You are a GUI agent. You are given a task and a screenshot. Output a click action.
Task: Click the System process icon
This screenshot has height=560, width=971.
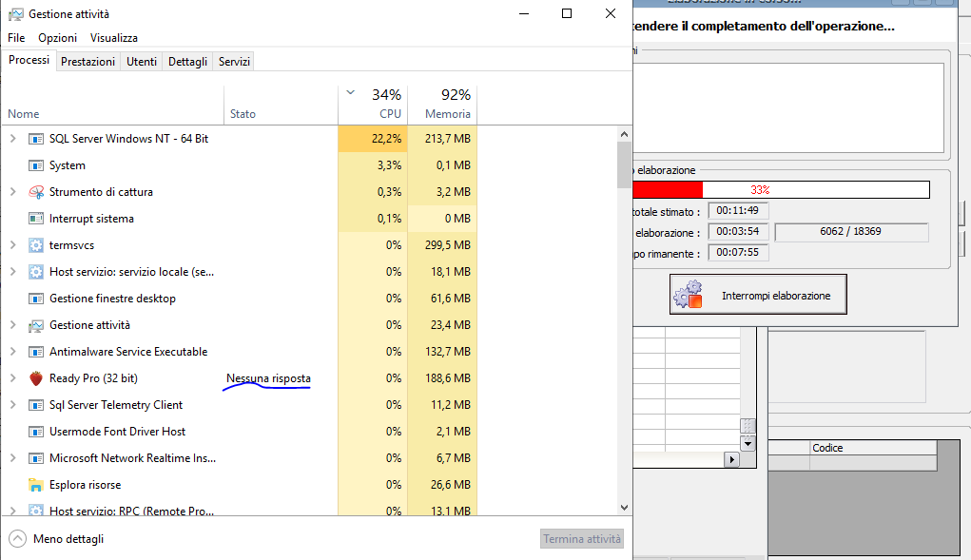pyautogui.click(x=36, y=165)
